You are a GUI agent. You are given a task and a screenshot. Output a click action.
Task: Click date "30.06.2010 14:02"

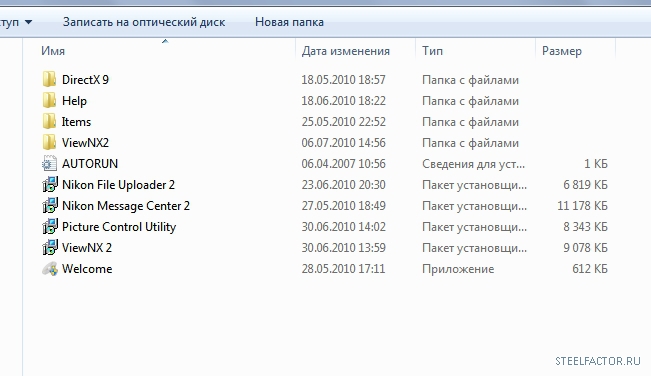tap(343, 227)
